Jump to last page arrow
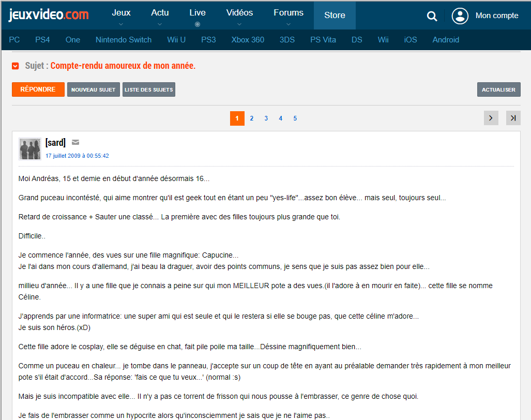This screenshot has height=420, width=531. point(513,118)
